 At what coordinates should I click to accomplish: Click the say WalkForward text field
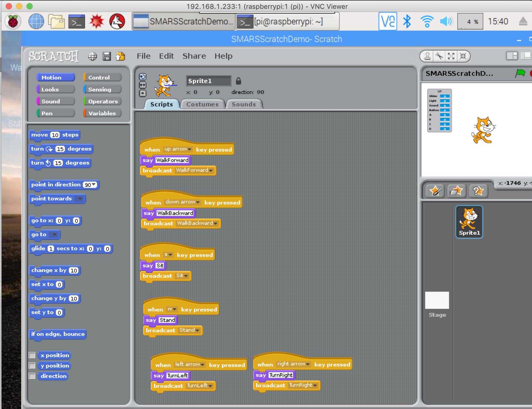[x=172, y=160]
